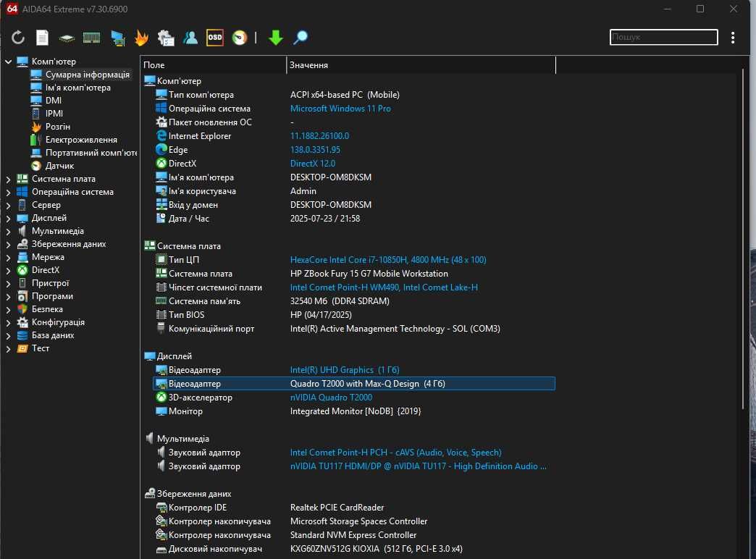Image resolution: width=756 pixels, height=559 pixels.
Task: Launch the flame stability test icon
Action: click(x=141, y=37)
